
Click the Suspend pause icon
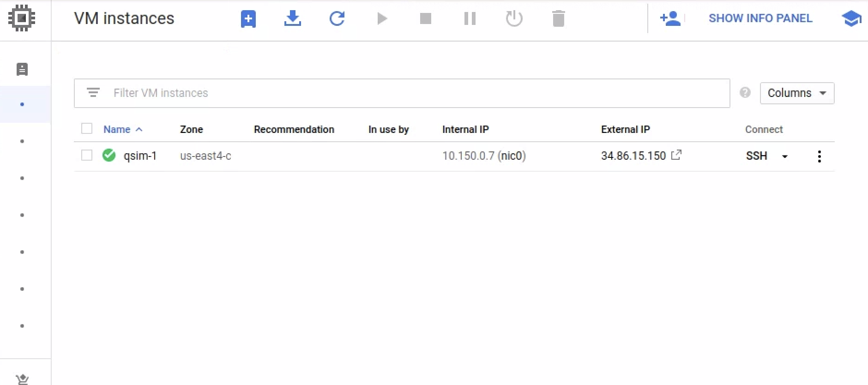pos(470,19)
